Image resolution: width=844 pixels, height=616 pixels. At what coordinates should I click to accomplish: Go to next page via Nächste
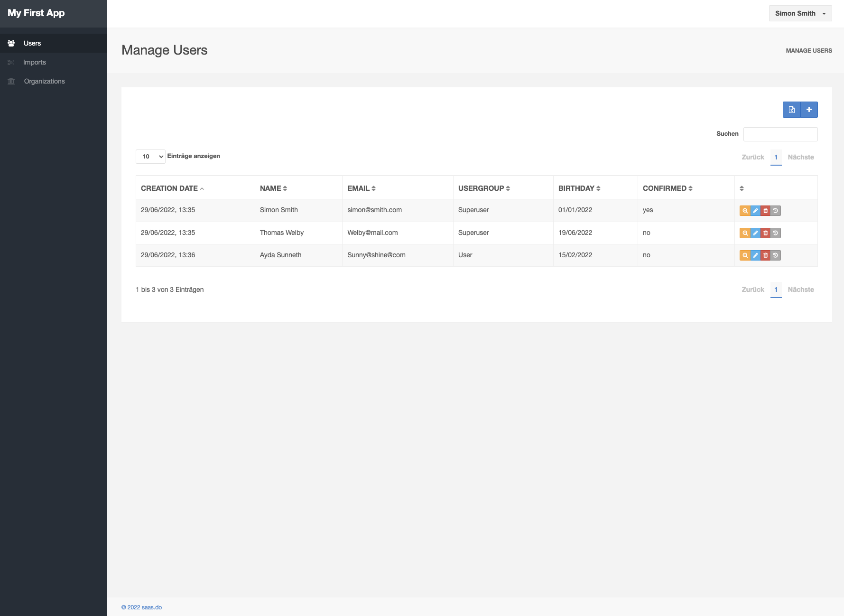click(800, 157)
